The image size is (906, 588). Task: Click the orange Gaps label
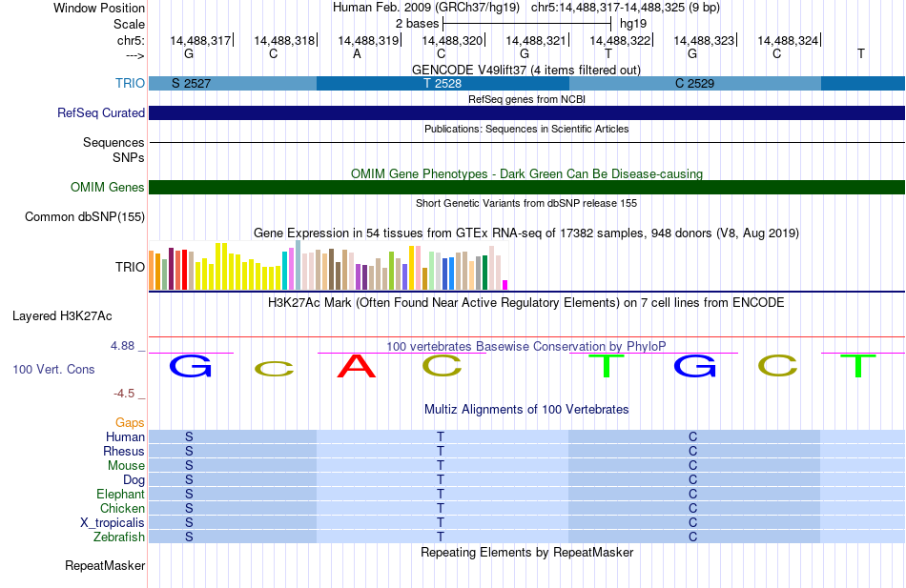(130, 423)
